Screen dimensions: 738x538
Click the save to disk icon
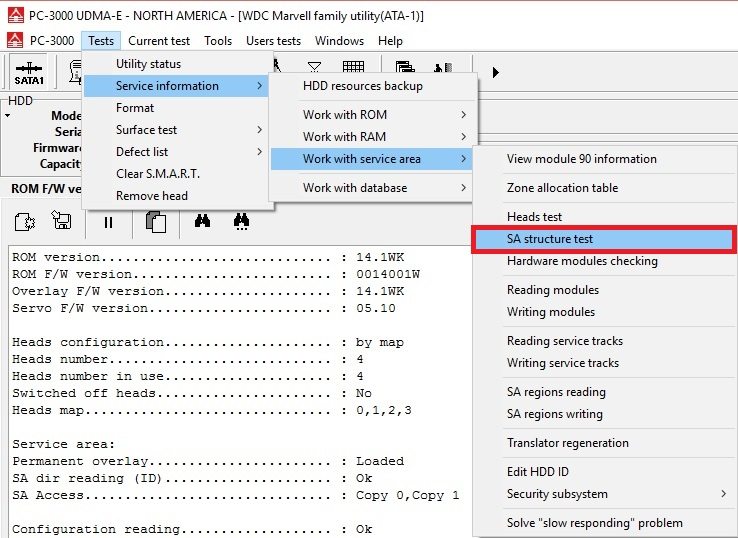coord(61,220)
